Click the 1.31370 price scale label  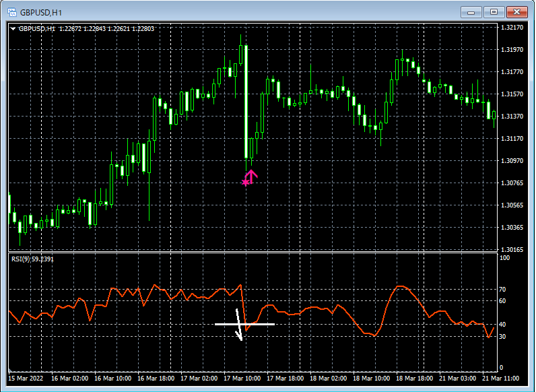click(512, 117)
